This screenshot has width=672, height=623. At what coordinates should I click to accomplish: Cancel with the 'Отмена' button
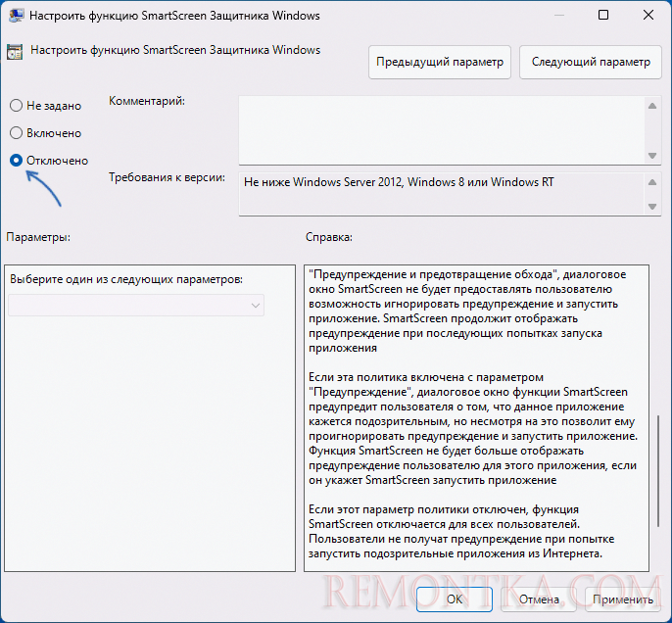539,599
